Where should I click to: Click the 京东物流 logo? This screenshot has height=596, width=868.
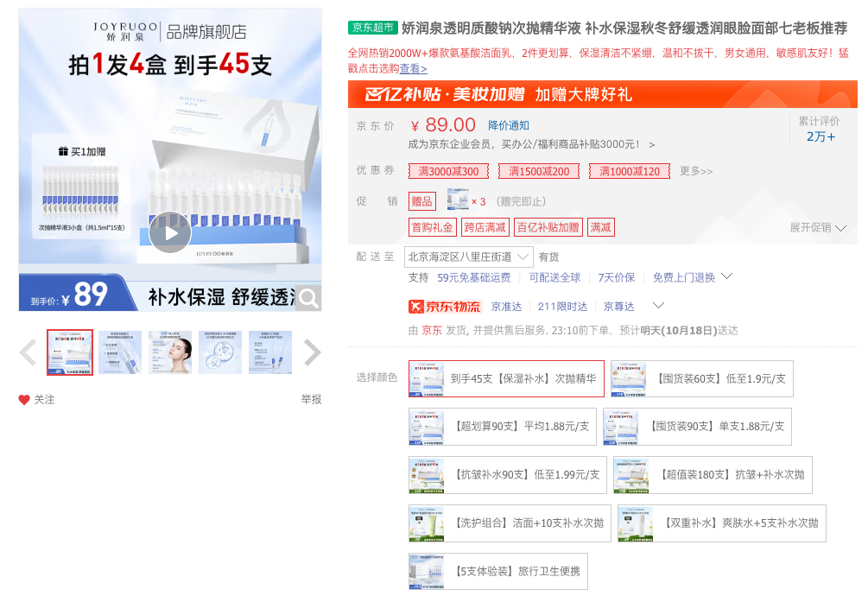pos(445,307)
